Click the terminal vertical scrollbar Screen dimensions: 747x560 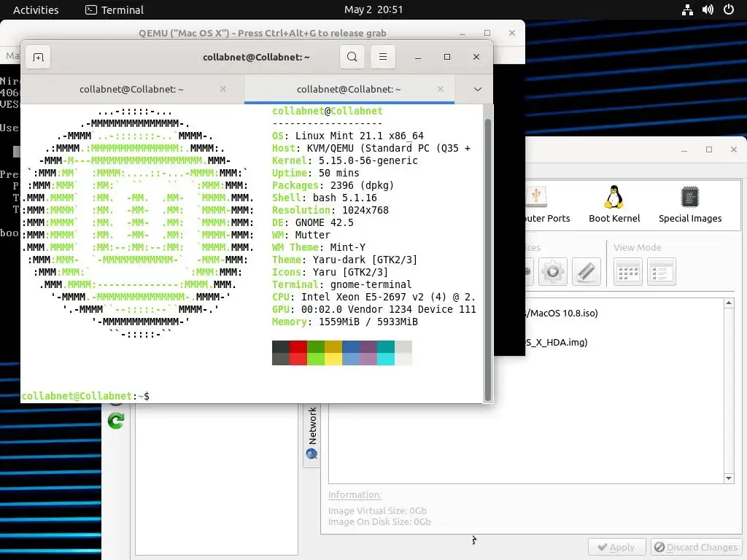coord(487,260)
